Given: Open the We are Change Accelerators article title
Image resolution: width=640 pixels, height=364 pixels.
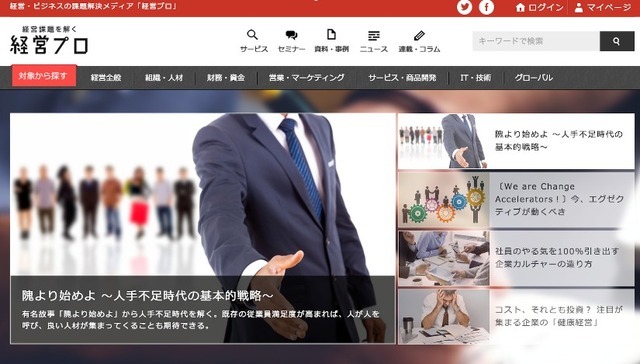Looking at the screenshot, I should point(559,199).
